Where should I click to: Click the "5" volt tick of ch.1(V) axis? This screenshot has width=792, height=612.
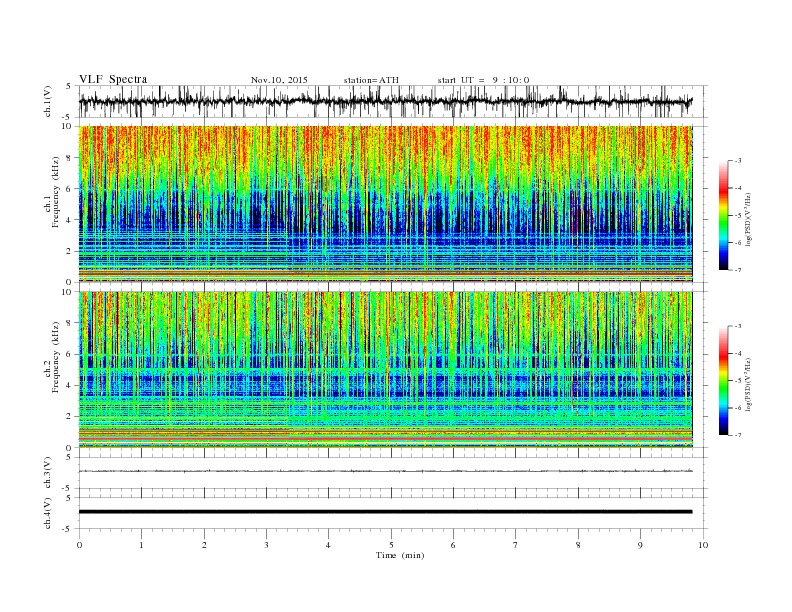point(69,86)
